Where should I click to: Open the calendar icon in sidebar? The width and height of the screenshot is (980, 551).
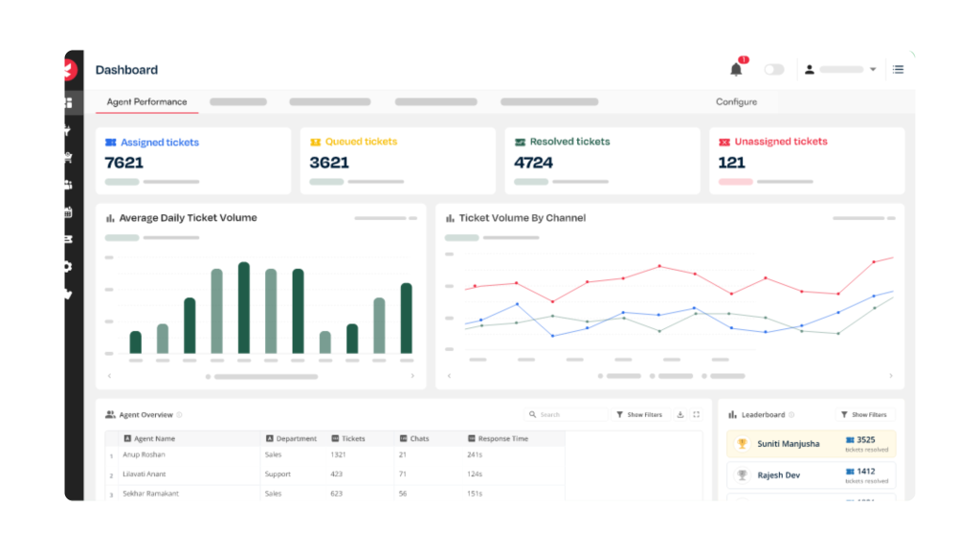[x=68, y=212]
